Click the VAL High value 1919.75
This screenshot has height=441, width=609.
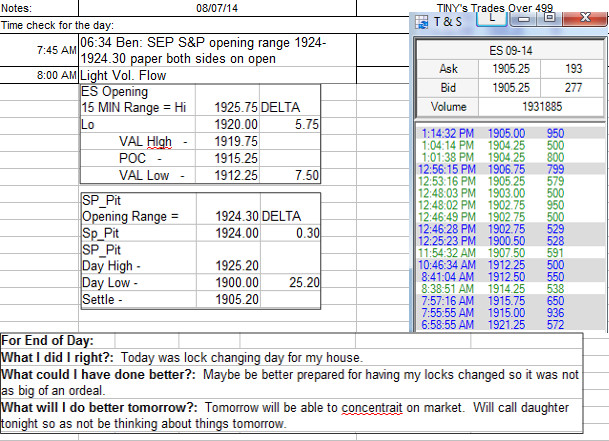pyautogui.click(x=228, y=141)
